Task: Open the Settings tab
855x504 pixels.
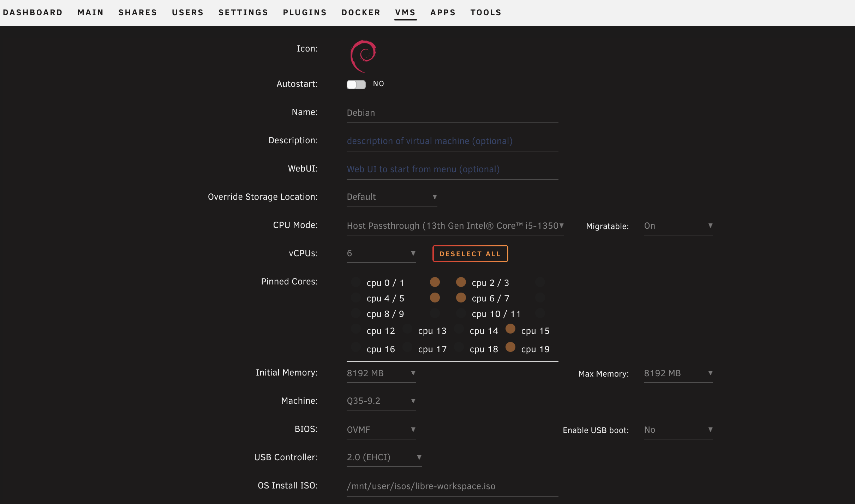Action: [243, 12]
